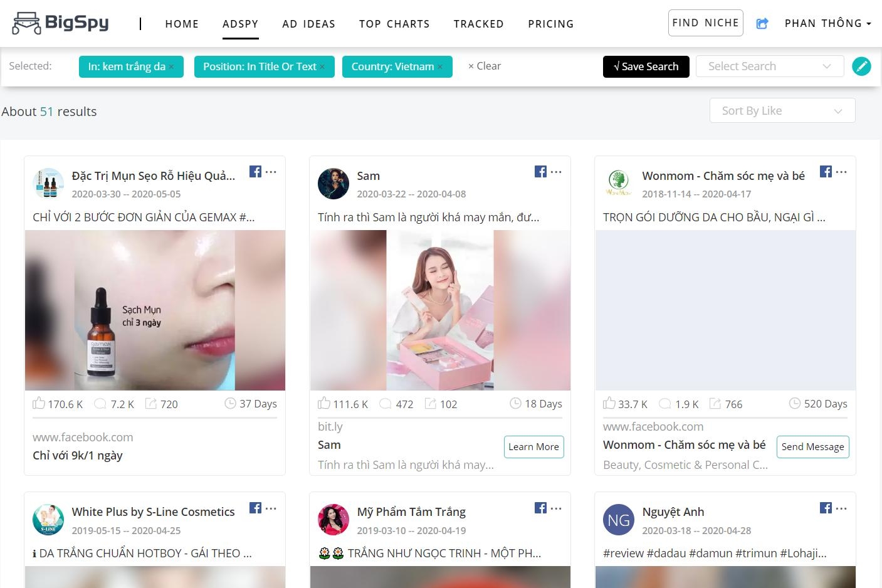Screen dimensions: 882x588
Task: Click the share icon showing 766
Action: (715, 404)
